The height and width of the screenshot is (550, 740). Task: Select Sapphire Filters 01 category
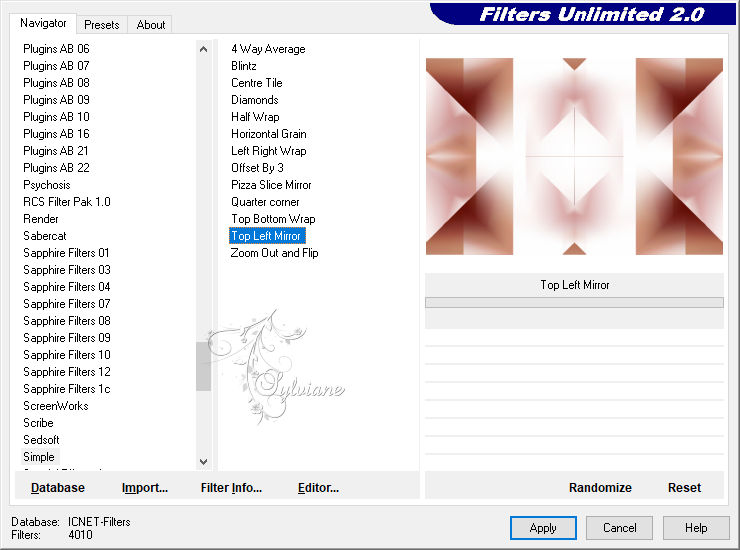(66, 253)
